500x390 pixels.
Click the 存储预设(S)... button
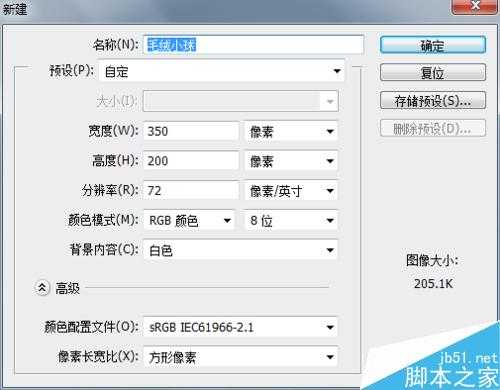point(433,100)
